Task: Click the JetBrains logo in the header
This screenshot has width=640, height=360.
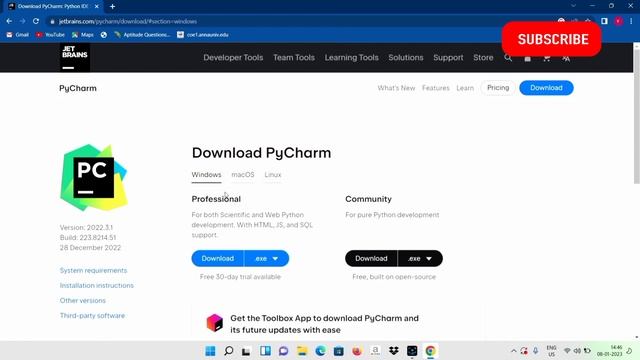Action: [75, 58]
